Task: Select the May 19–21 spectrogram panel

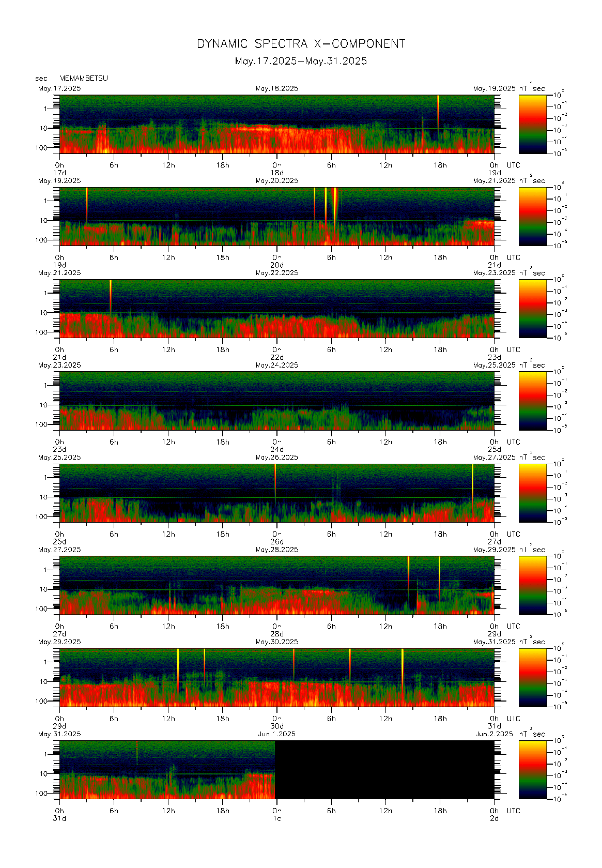Action: (x=277, y=216)
